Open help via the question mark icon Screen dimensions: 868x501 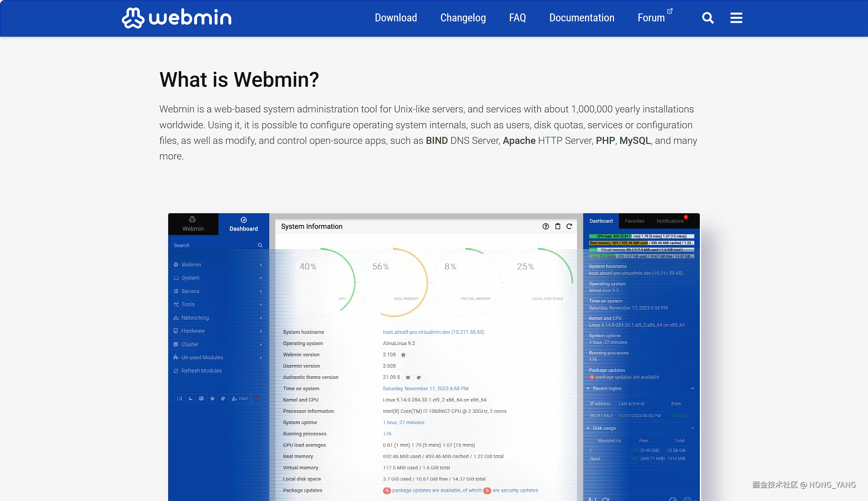point(545,226)
